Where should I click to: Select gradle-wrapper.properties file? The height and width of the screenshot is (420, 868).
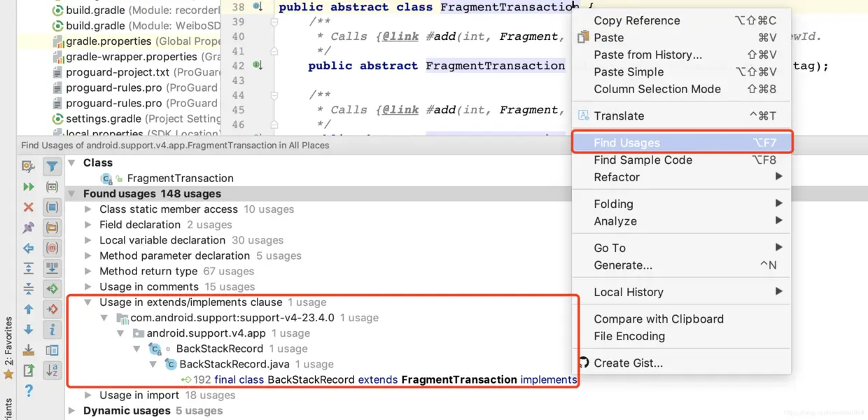point(132,57)
